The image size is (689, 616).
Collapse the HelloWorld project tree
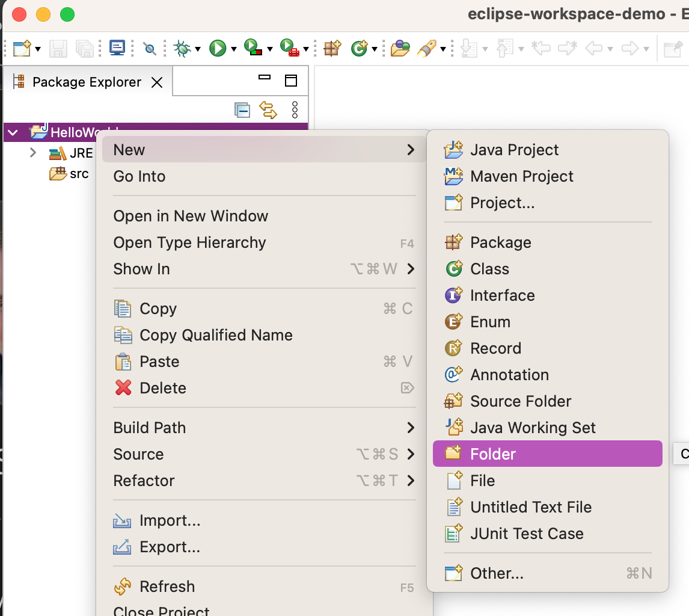coord(14,132)
